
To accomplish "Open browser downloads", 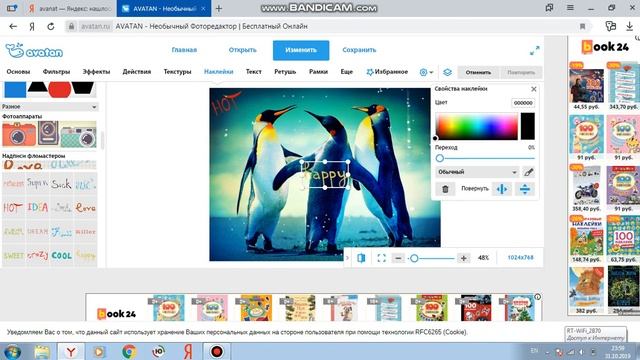I will [629, 27].
